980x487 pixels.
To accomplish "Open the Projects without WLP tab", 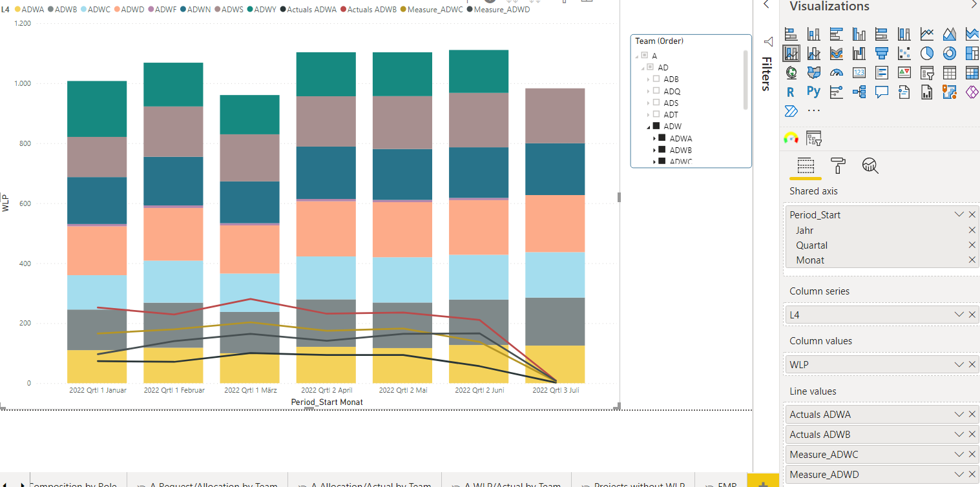I will tap(633, 482).
